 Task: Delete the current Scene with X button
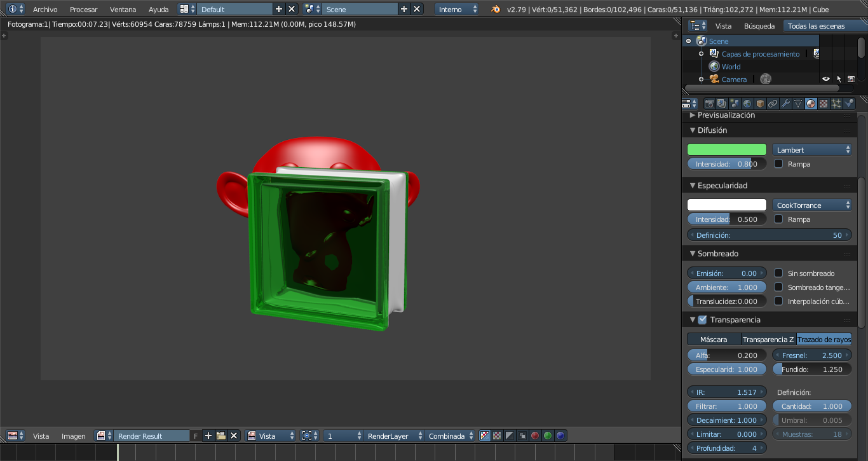coord(417,9)
